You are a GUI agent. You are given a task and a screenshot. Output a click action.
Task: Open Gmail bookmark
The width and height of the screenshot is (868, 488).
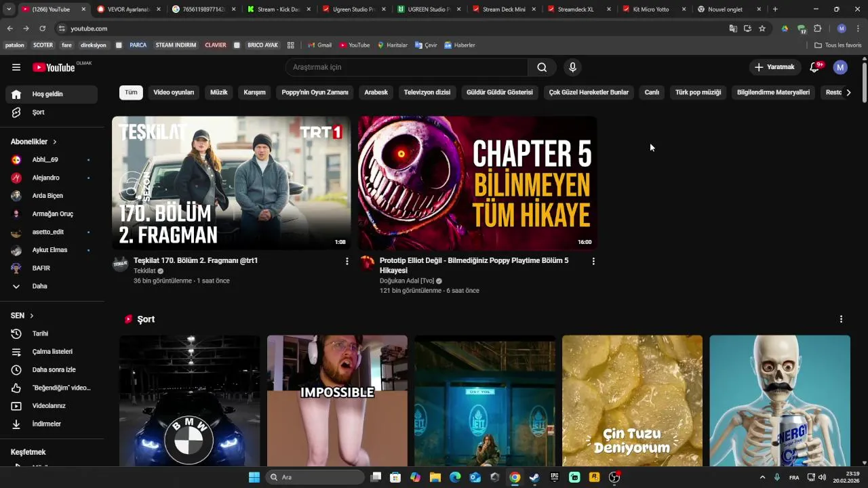tap(319, 45)
